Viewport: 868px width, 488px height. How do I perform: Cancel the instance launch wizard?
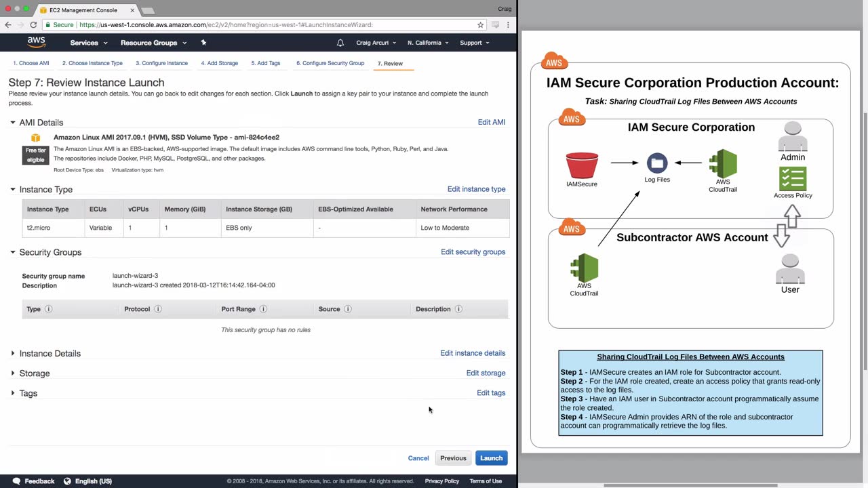click(x=418, y=458)
